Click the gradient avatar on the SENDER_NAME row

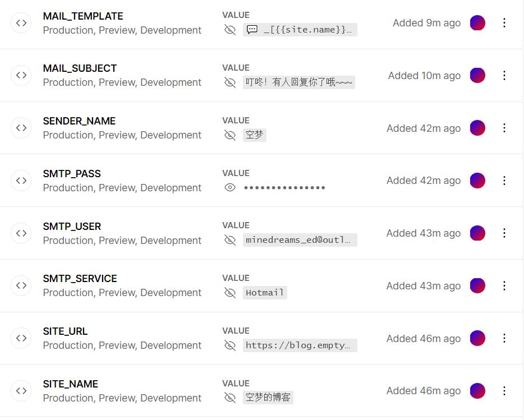pyautogui.click(x=477, y=127)
